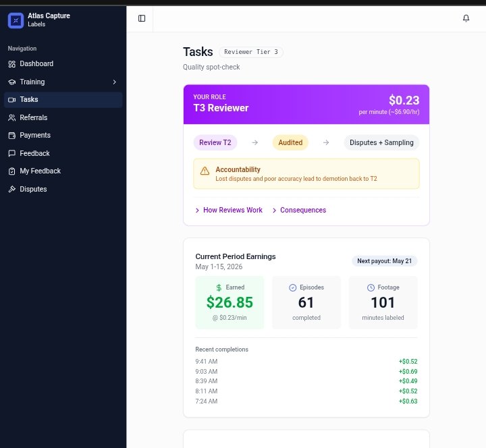Expand the How Reviews Work section
The image size is (486, 448).
pyautogui.click(x=229, y=210)
